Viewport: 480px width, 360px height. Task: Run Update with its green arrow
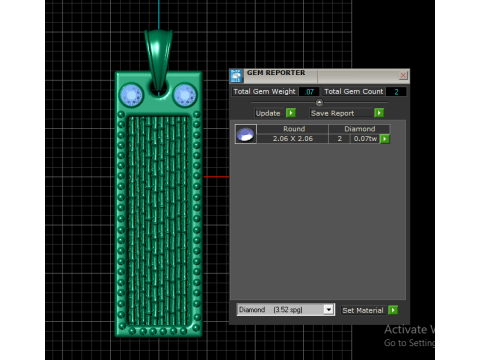coord(291,113)
